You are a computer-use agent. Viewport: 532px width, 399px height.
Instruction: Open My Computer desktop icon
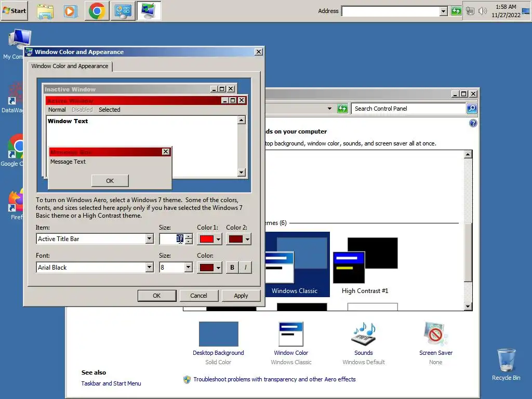pos(15,44)
